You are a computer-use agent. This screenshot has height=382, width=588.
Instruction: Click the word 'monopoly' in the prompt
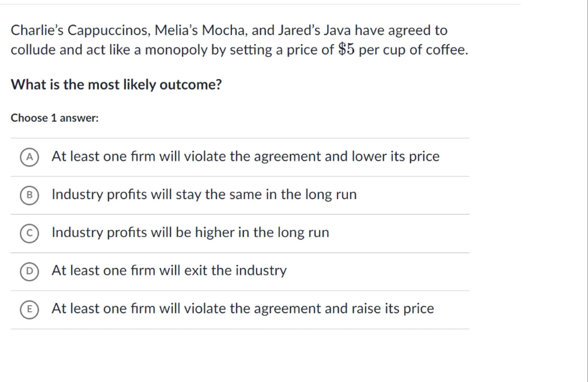(x=176, y=50)
